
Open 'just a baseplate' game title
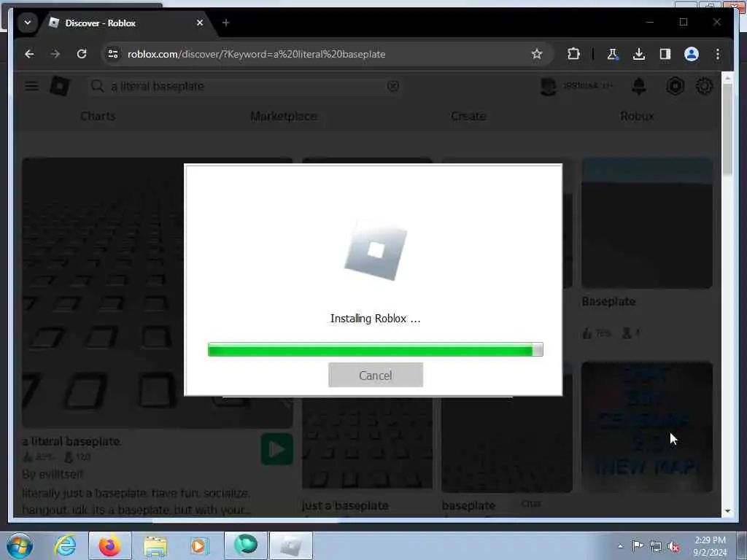(345, 505)
